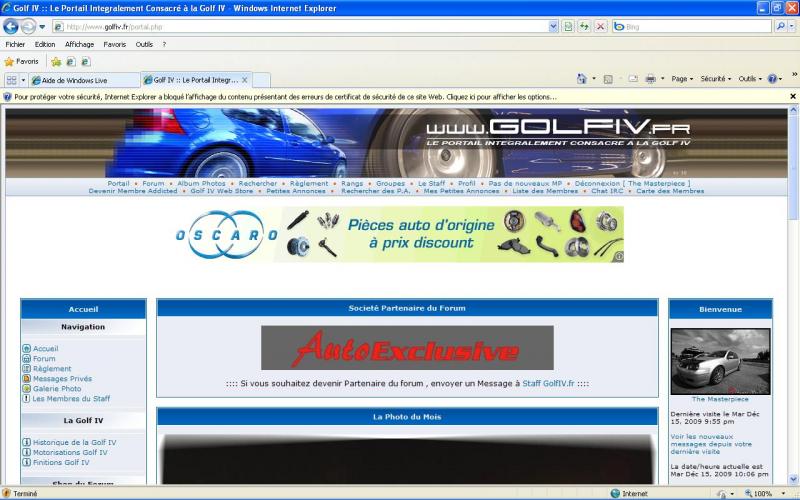
Task: Open the Golf IV Web Store link
Action: tap(221, 191)
